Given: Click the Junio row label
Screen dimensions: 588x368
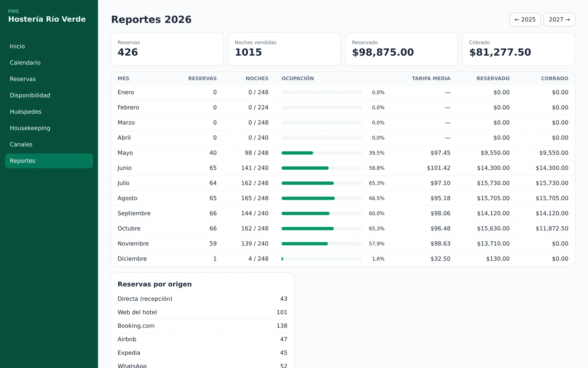Looking at the screenshot, I should [125, 168].
